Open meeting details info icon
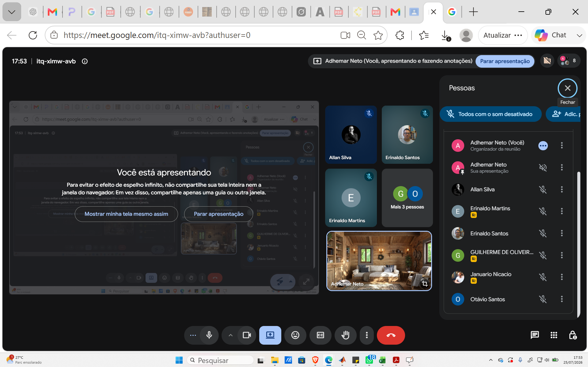 click(x=85, y=61)
